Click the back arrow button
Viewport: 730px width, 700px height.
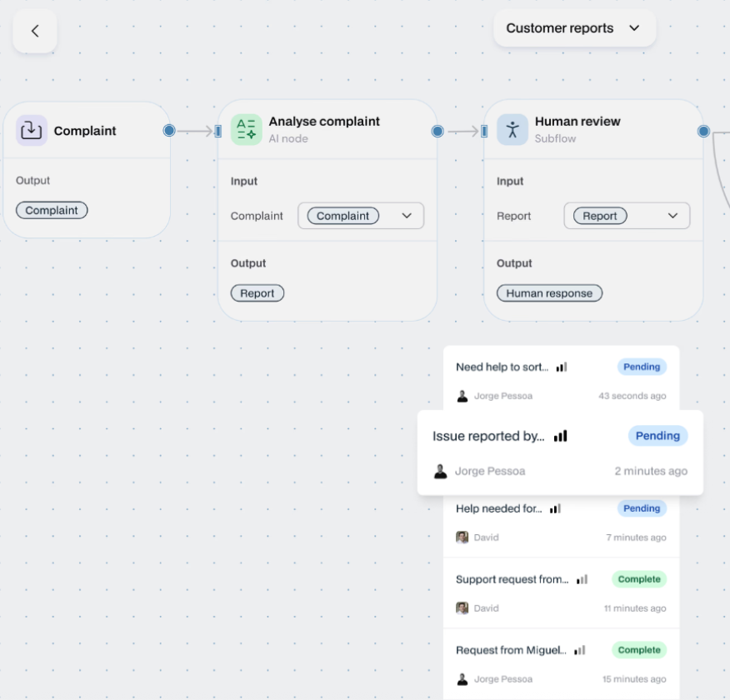point(35,31)
